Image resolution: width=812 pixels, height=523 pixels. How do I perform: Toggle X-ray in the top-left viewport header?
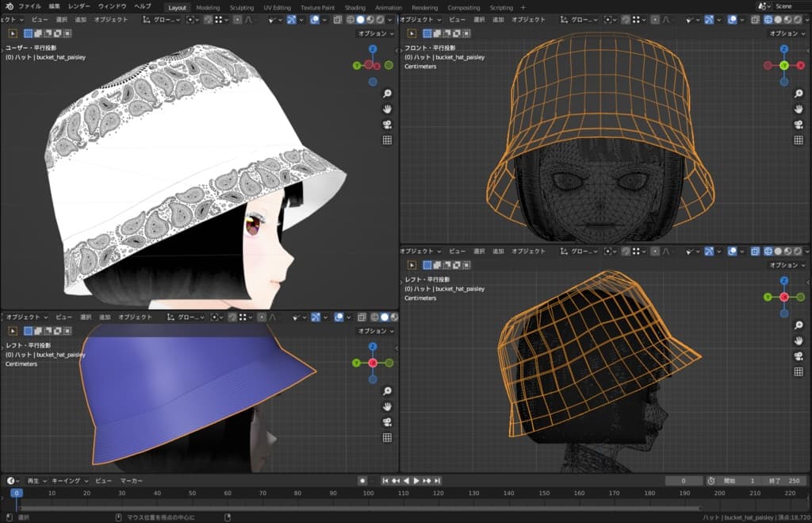(337, 19)
